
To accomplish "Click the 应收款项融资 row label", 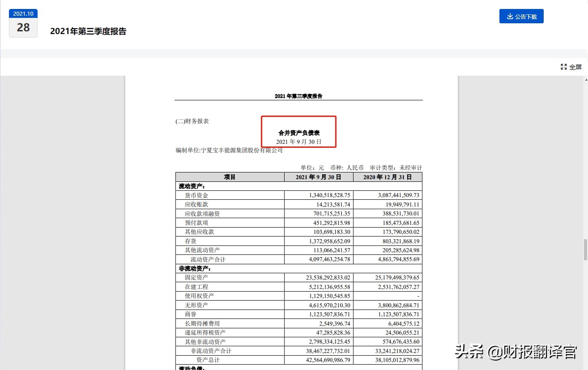I will coord(202,214).
